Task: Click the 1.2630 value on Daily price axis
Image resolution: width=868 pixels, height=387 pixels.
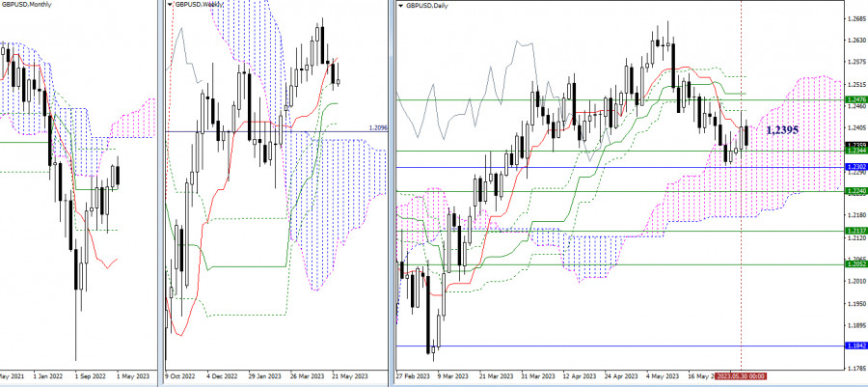Action: point(857,41)
